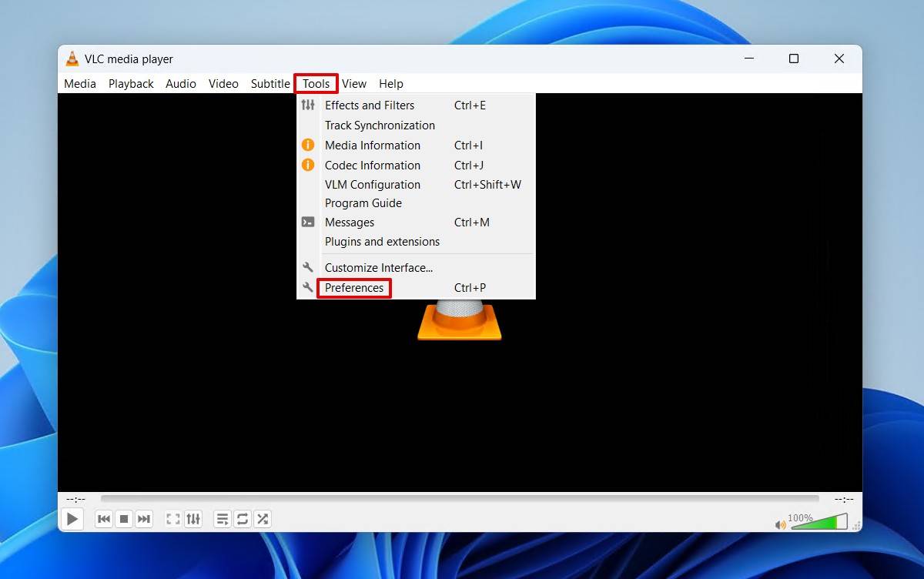Open Codec Information from Tools menu

pyautogui.click(x=416, y=166)
